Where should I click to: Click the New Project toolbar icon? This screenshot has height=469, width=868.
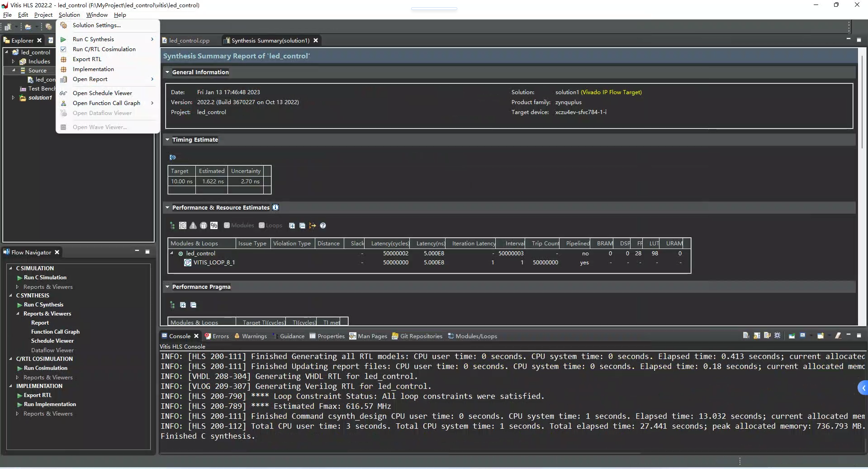[x=8, y=27]
